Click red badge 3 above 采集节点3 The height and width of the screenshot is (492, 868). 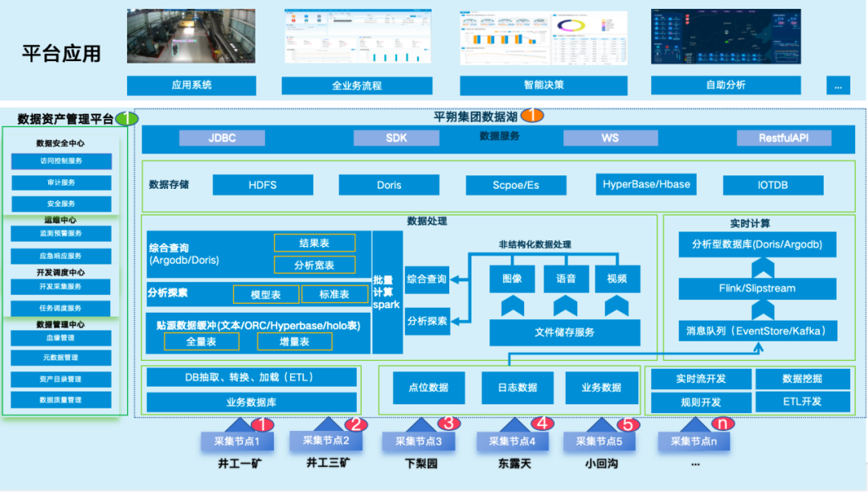pyautogui.click(x=449, y=424)
